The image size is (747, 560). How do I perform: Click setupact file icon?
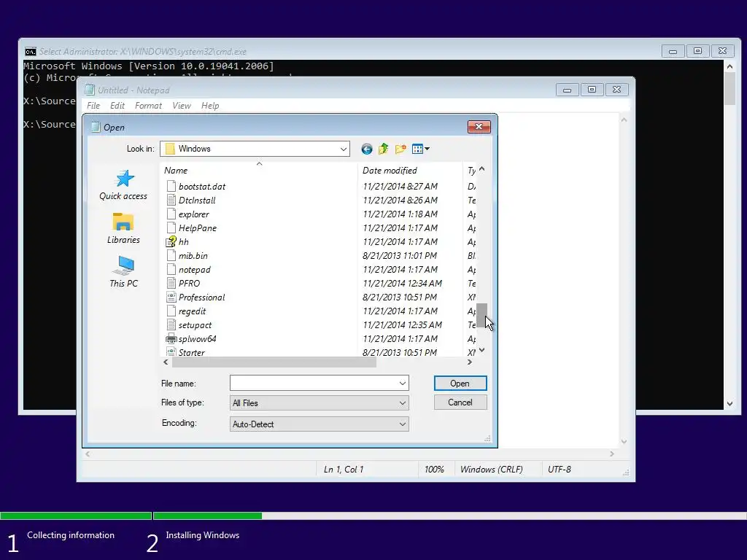pyautogui.click(x=171, y=324)
